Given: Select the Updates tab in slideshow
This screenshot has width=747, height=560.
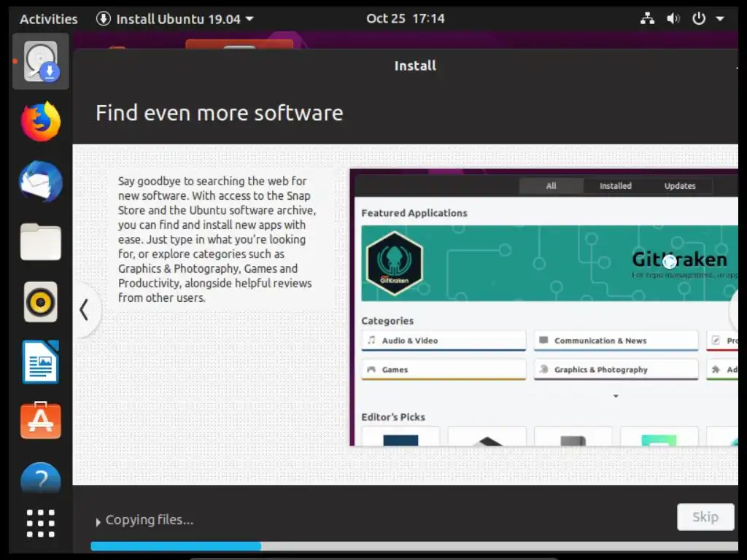Looking at the screenshot, I should pyautogui.click(x=680, y=186).
